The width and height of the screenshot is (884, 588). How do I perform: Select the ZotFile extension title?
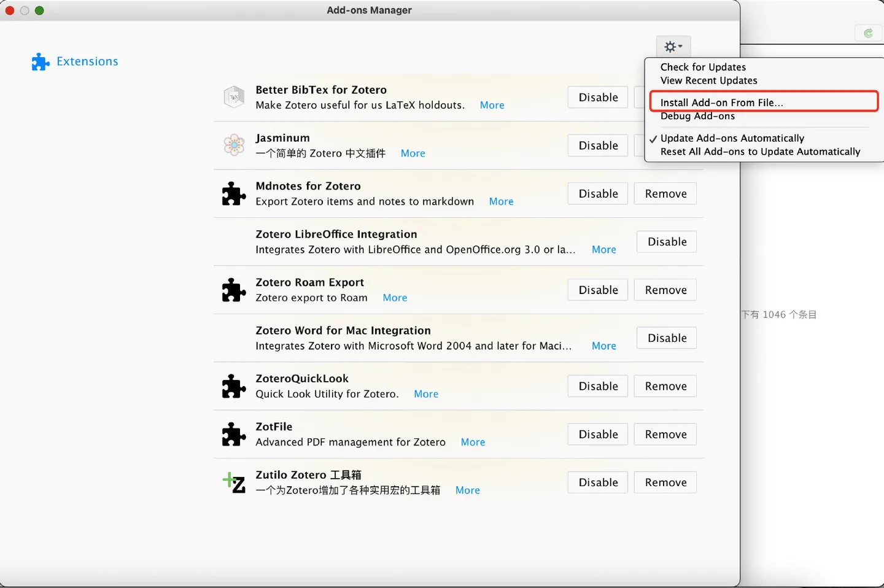click(274, 427)
